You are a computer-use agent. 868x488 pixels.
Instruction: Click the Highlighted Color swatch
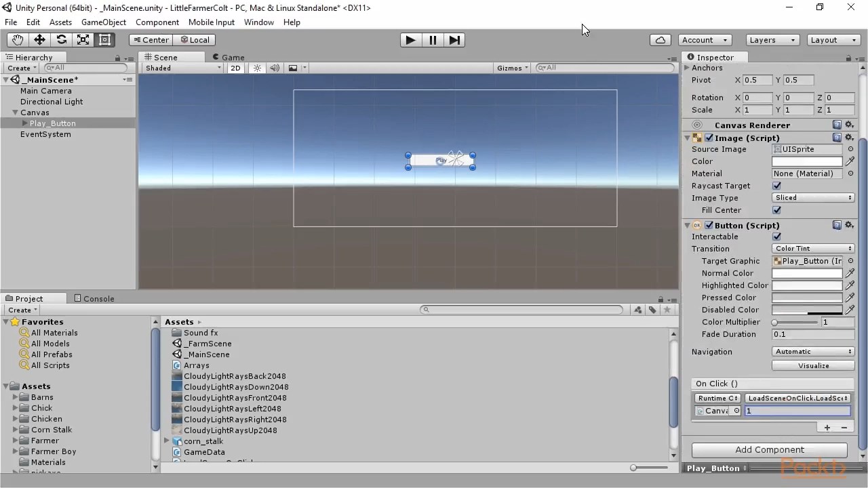[807, 285]
